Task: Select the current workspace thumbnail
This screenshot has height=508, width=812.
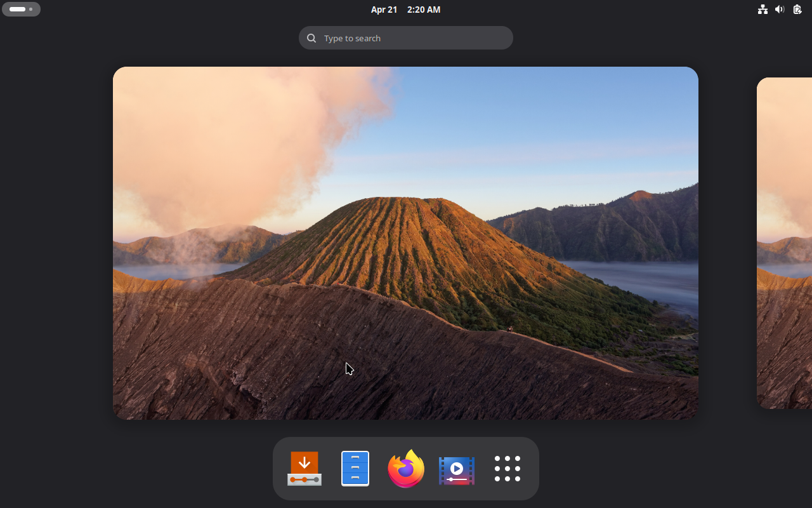Action: click(x=405, y=243)
